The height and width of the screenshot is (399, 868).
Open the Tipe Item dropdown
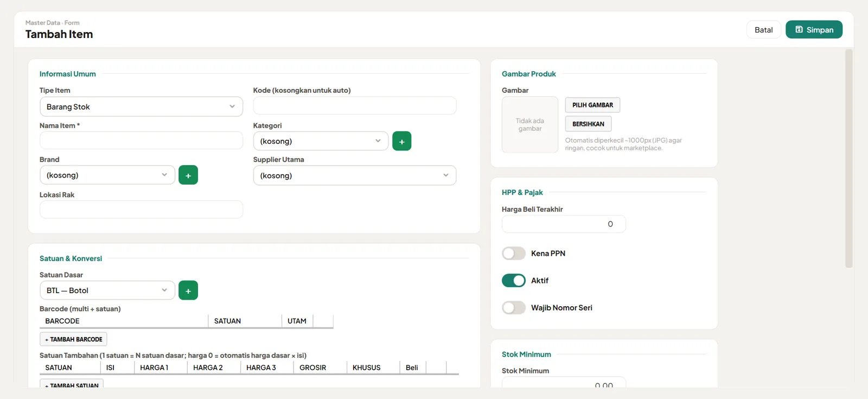tap(141, 106)
